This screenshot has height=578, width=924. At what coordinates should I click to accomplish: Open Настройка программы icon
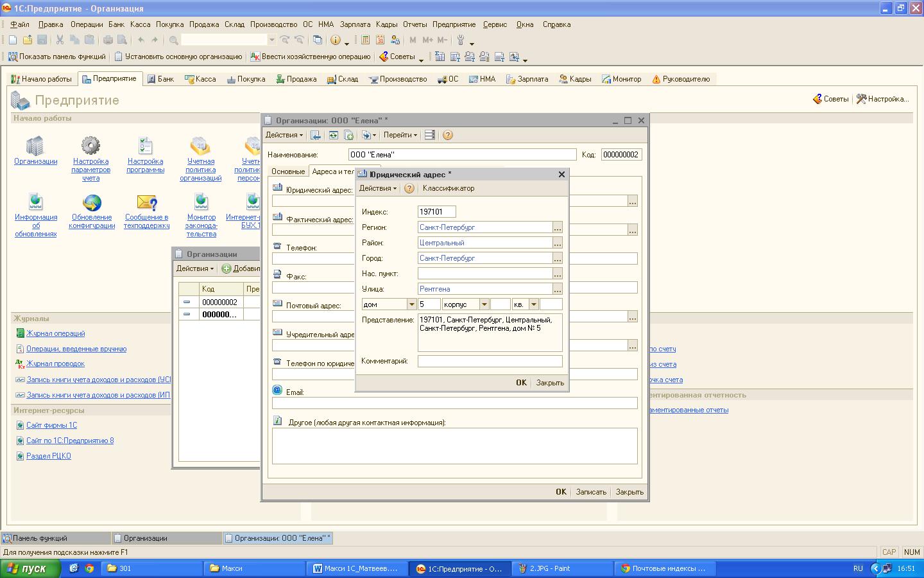coord(146,146)
